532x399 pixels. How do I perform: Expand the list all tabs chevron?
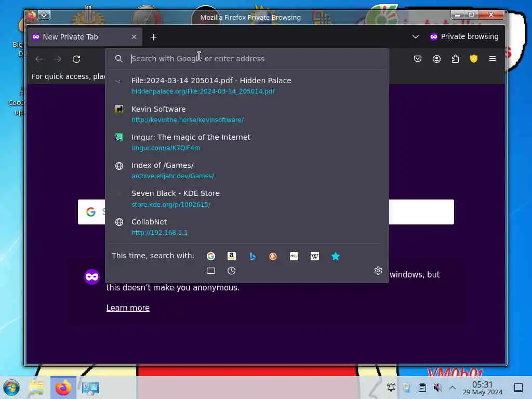pyautogui.click(x=415, y=37)
